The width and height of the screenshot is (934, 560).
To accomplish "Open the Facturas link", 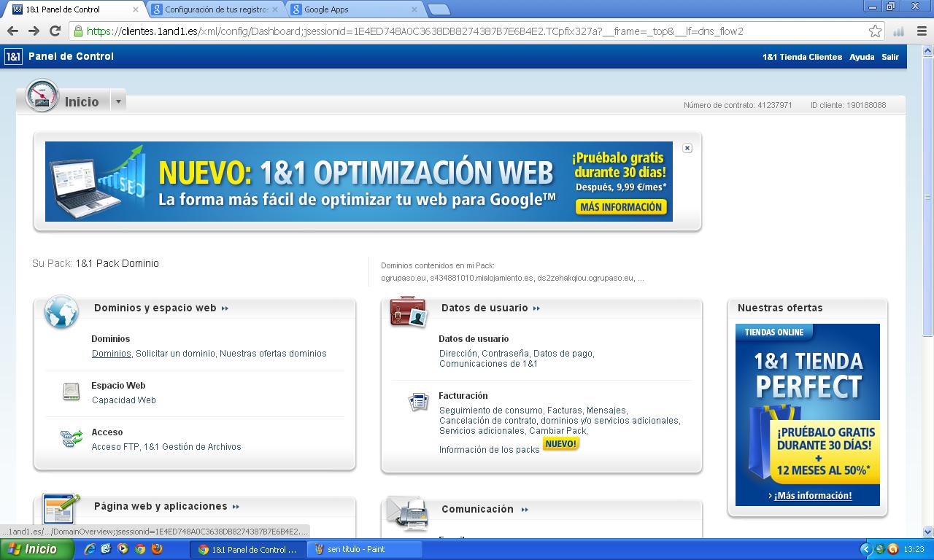I will (x=564, y=411).
